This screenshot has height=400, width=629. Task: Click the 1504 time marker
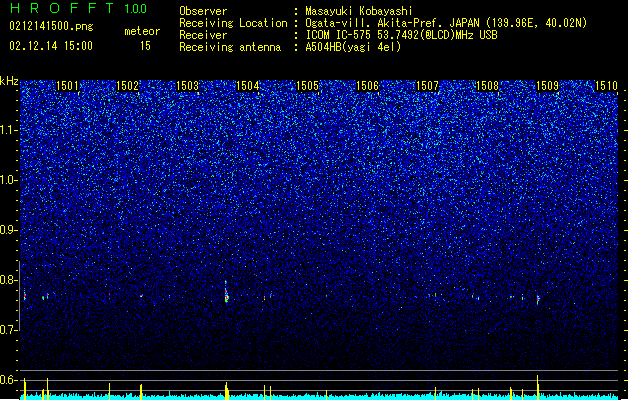(x=248, y=86)
